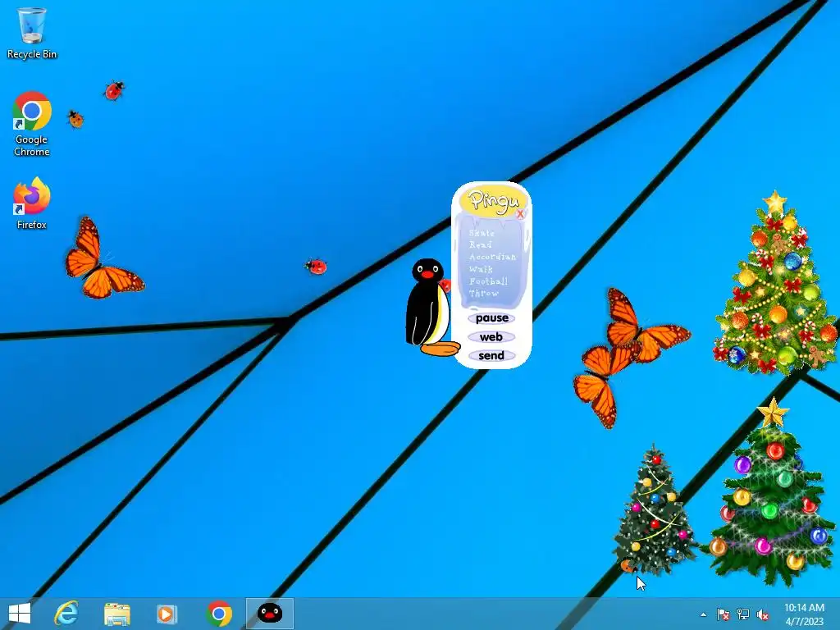Image resolution: width=840 pixels, height=630 pixels.
Task: Open the Action Center flag icon
Action: [724, 614]
